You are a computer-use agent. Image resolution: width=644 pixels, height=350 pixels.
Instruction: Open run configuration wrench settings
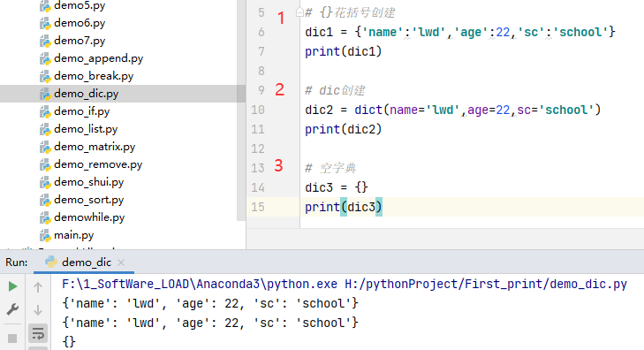12,309
